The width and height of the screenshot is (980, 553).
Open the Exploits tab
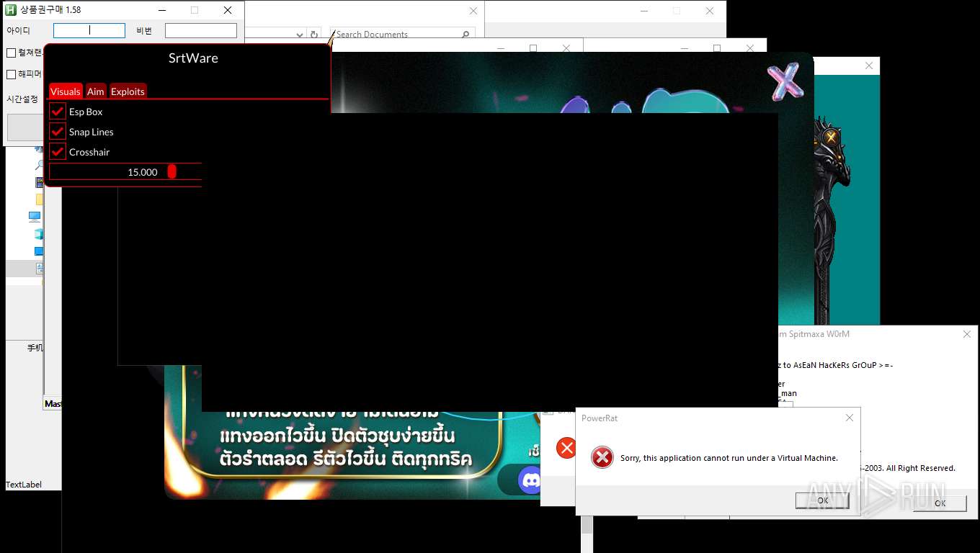pos(128,91)
